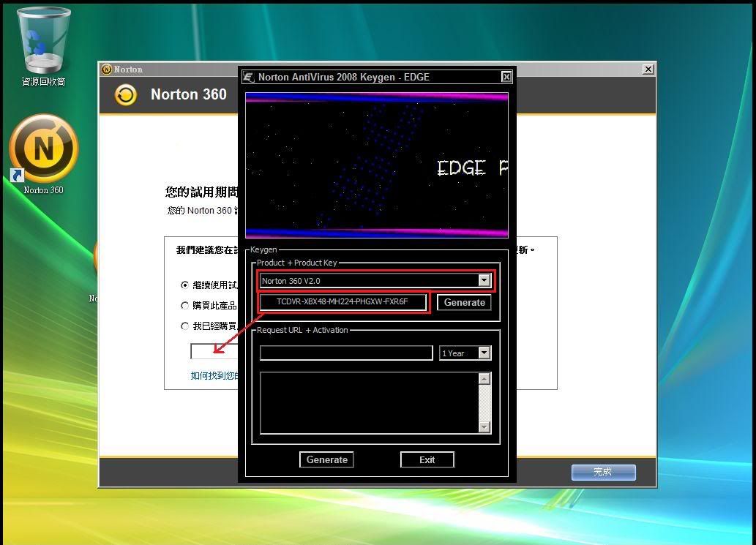Image resolution: width=756 pixels, height=545 pixels.
Task: Click the activation code text area
Action: tap(370, 403)
